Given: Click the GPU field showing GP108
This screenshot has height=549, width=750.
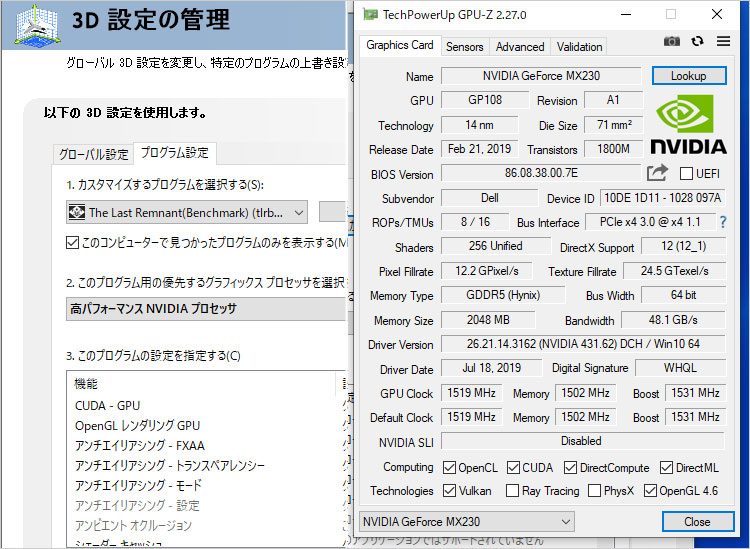Looking at the screenshot, I should [485, 99].
